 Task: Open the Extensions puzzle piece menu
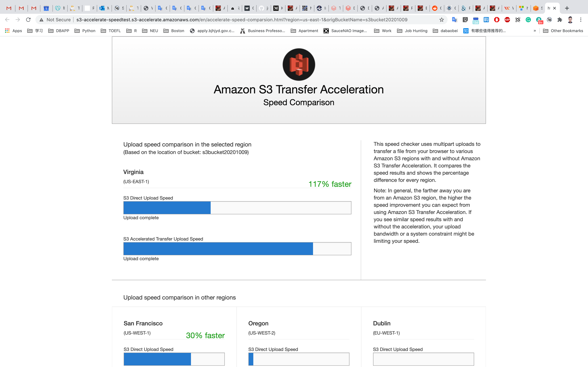coord(560,20)
